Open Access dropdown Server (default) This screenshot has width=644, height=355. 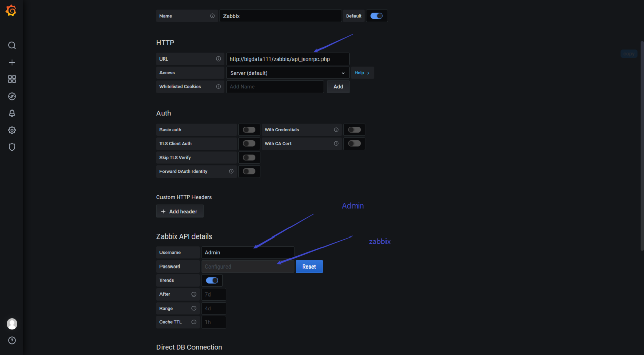[287, 73]
